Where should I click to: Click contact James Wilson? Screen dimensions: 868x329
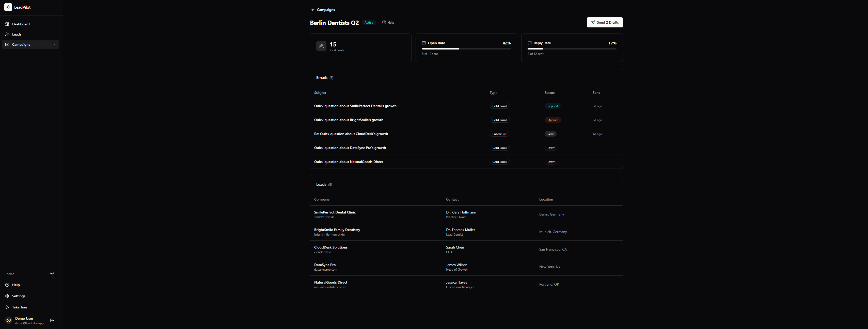pyautogui.click(x=456, y=265)
